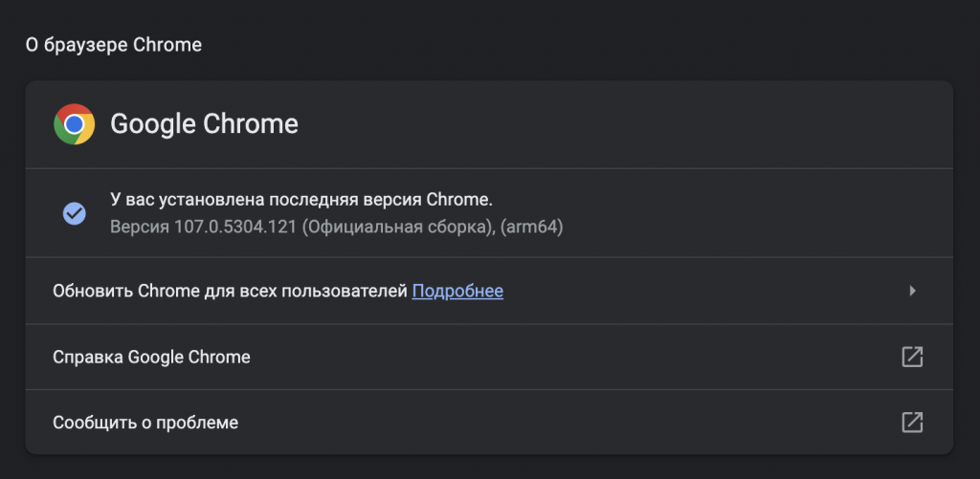Open external link icon for Справка Google Chrome
980x479 pixels.
[912, 357]
